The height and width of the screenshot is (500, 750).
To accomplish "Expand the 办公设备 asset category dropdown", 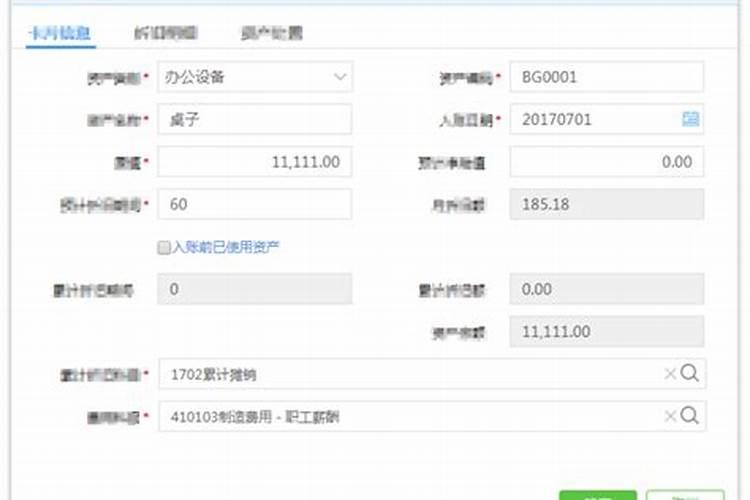I will point(340,77).
